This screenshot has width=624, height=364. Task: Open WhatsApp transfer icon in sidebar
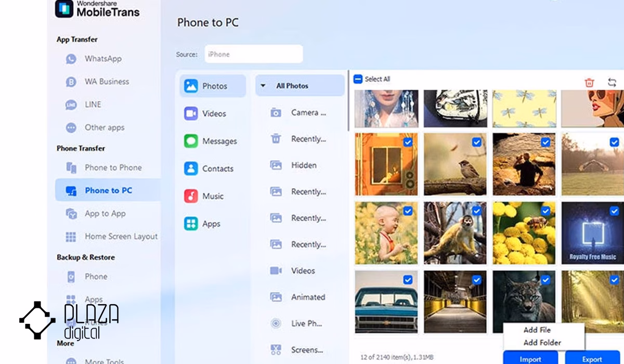tap(71, 59)
